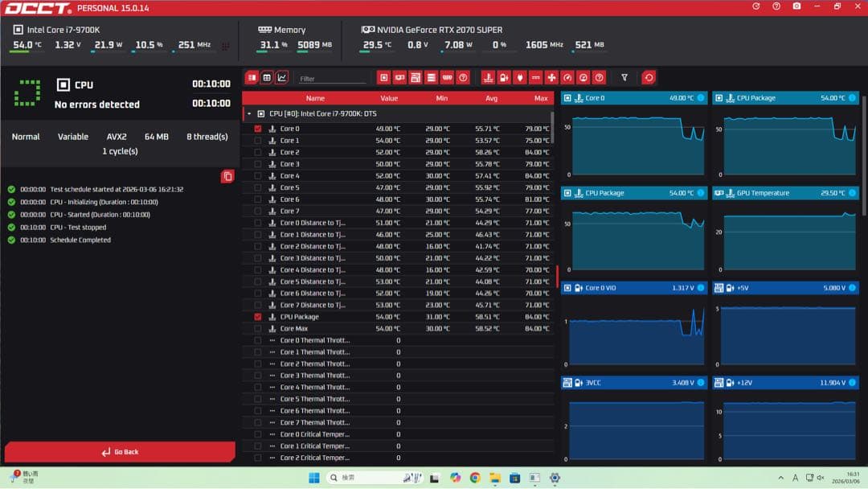This screenshot has width=868, height=489.
Task: Switch to table view icon
Action: (267, 77)
